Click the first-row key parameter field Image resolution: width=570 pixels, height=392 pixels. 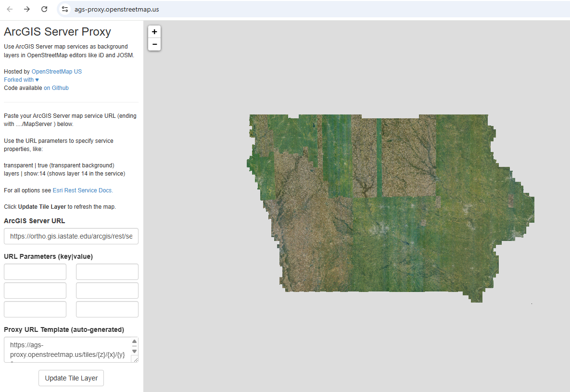pos(35,272)
